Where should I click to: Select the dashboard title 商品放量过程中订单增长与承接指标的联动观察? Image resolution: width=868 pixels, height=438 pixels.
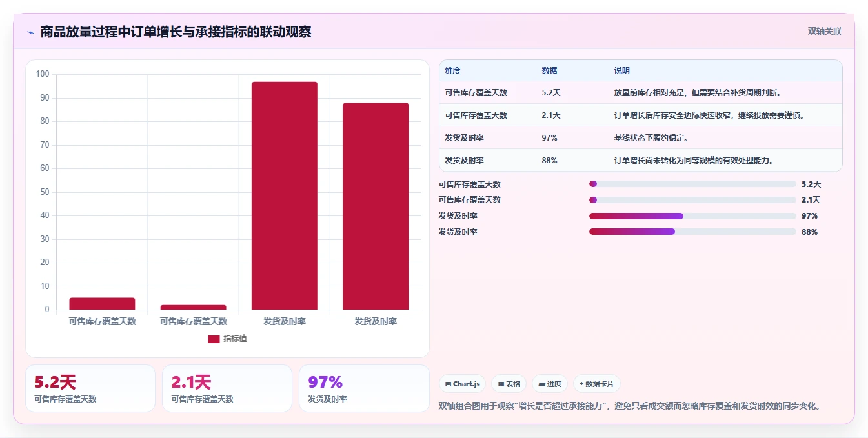tap(176, 32)
